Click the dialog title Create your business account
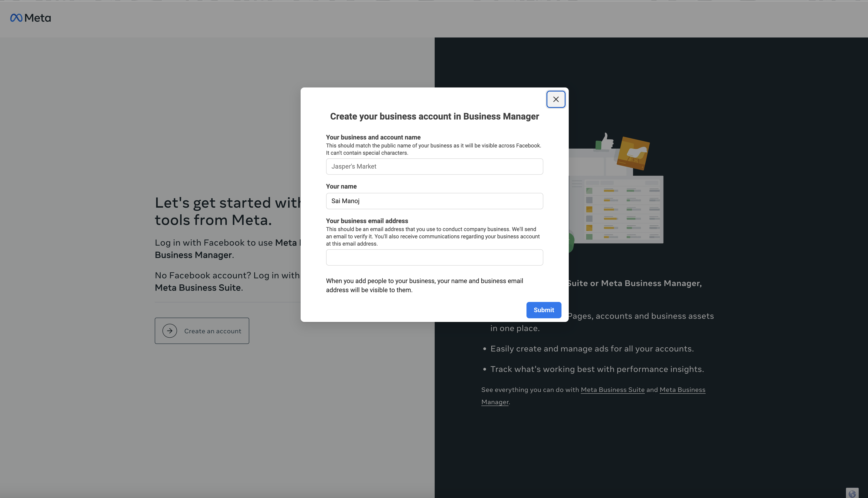Viewport: 868px width, 498px height. pyautogui.click(x=434, y=117)
